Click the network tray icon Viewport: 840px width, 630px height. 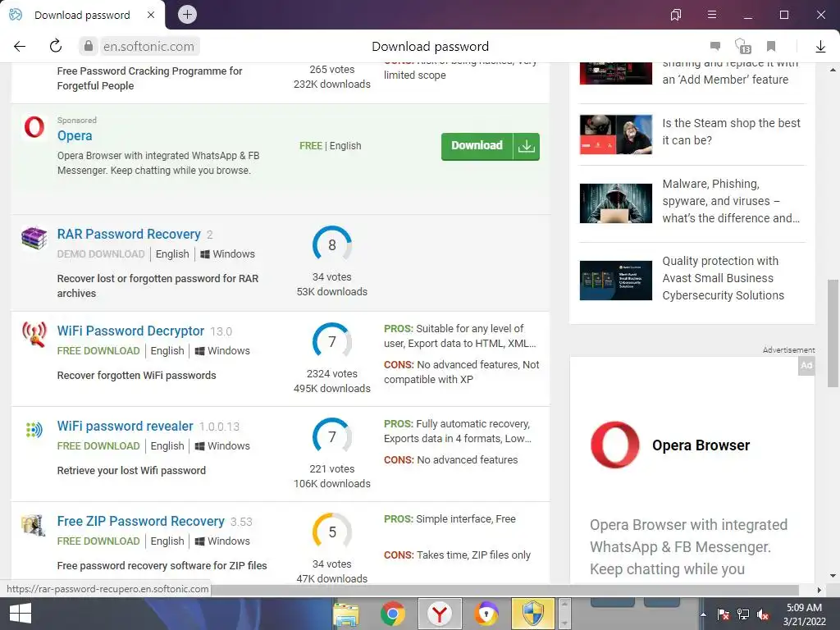(743, 614)
